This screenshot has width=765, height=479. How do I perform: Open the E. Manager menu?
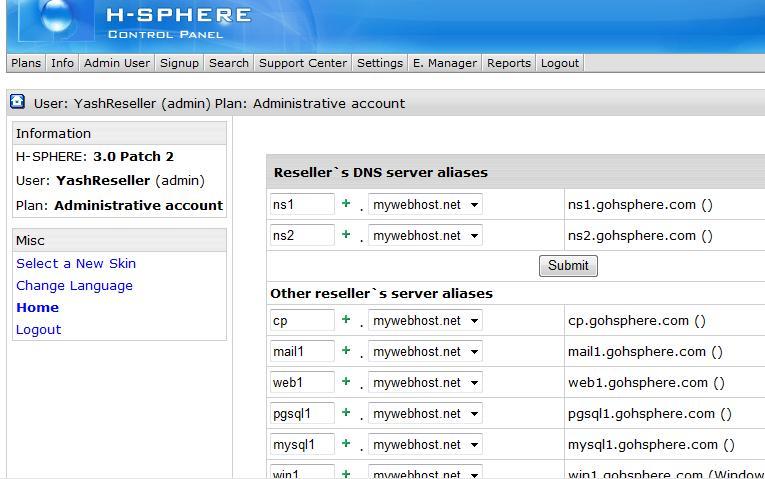444,63
